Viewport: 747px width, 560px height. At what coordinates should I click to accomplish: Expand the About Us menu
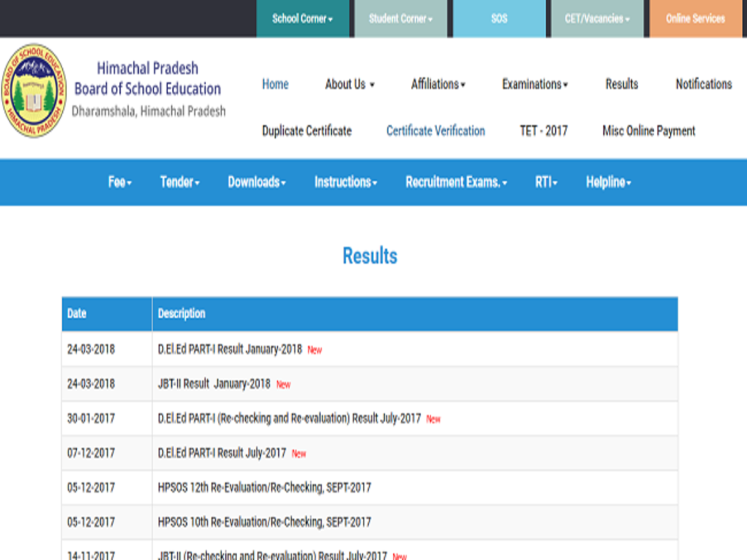[349, 84]
